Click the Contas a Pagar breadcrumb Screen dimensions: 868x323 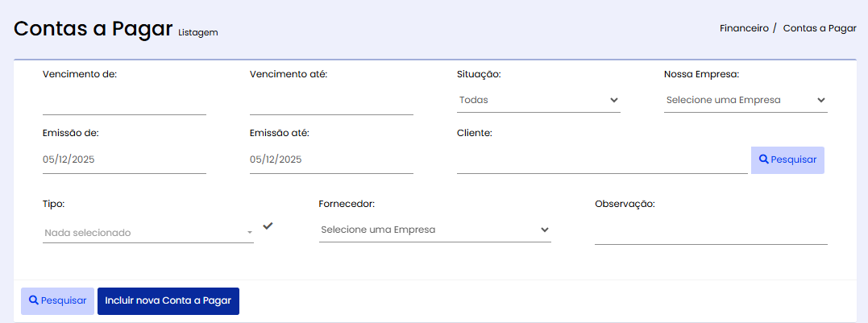[819, 27]
